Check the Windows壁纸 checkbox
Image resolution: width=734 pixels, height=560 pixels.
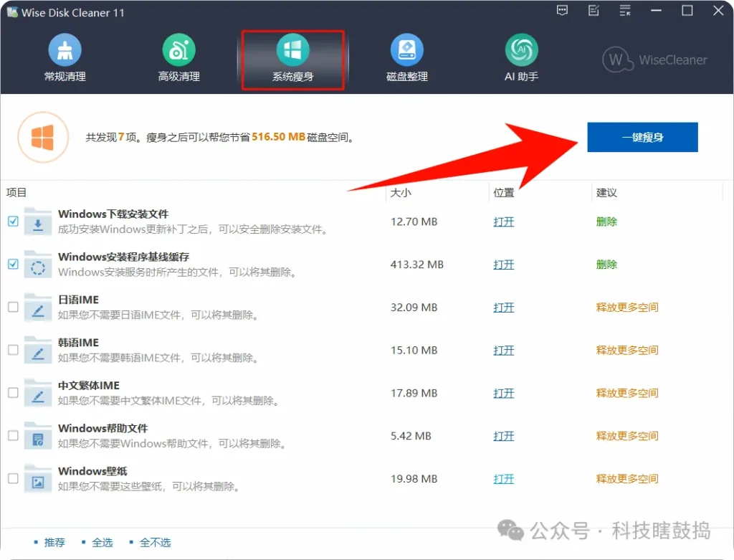pos(13,478)
